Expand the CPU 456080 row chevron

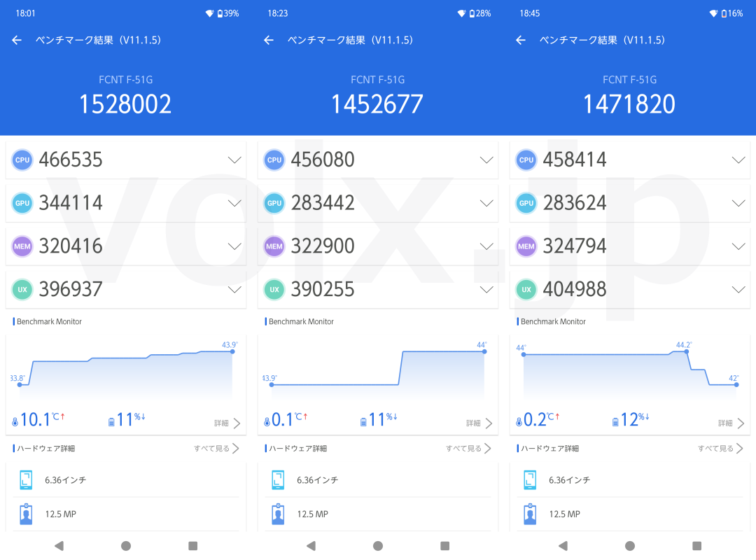pos(486,160)
